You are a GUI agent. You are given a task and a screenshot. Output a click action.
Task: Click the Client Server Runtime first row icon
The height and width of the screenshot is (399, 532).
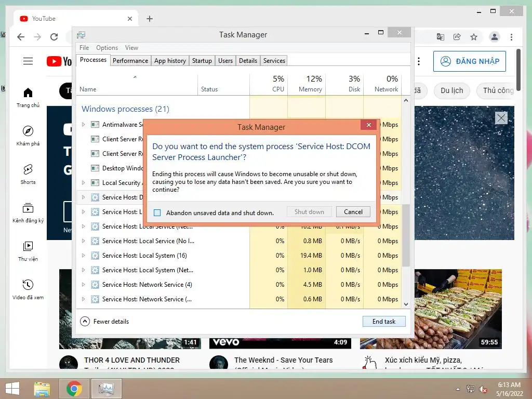95,139
